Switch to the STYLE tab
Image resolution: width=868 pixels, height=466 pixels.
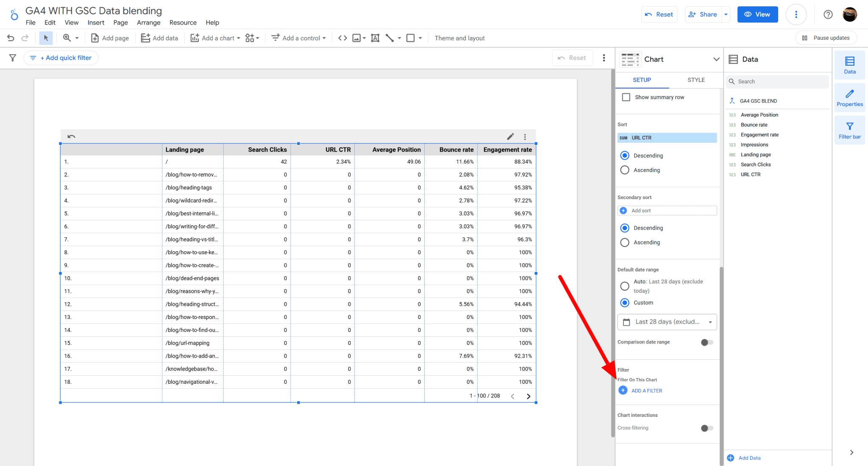click(x=696, y=80)
